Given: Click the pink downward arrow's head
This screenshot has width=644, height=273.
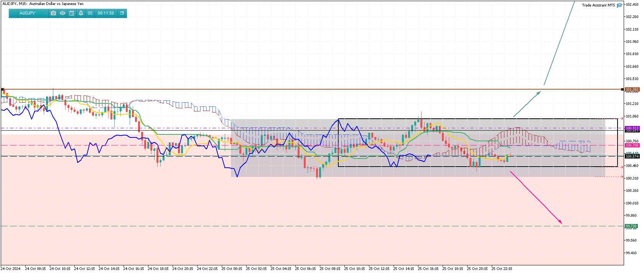Looking at the screenshot, I should pyautogui.click(x=561, y=222).
